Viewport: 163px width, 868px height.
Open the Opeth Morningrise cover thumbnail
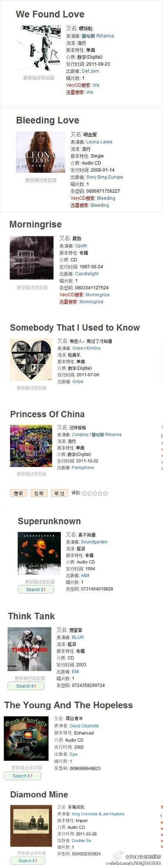click(x=31, y=258)
